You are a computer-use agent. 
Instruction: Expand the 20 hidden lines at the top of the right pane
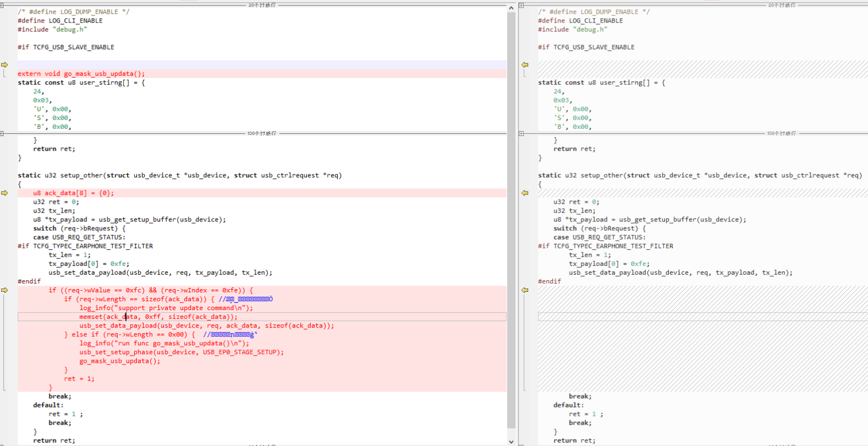click(521, 6)
